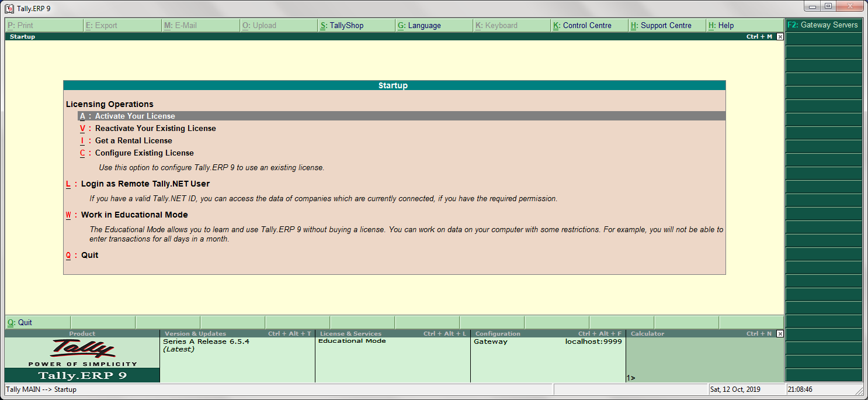Open the Support Centre

click(x=666, y=25)
